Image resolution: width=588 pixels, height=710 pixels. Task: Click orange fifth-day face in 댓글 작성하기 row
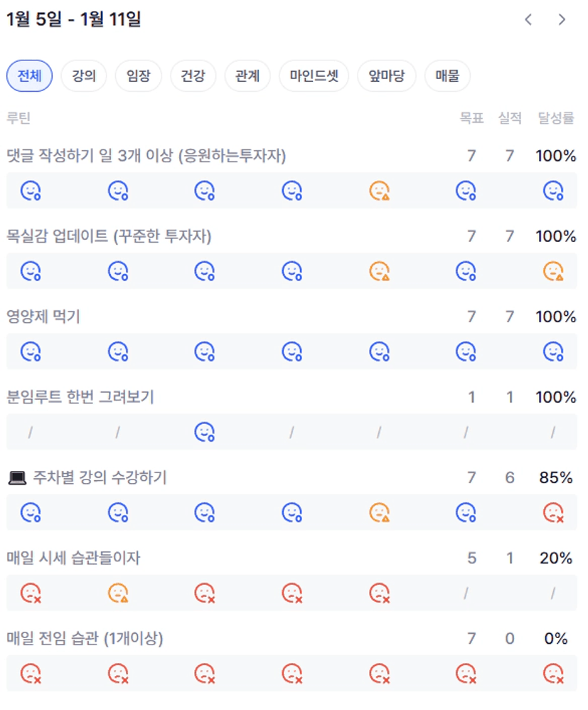click(379, 191)
